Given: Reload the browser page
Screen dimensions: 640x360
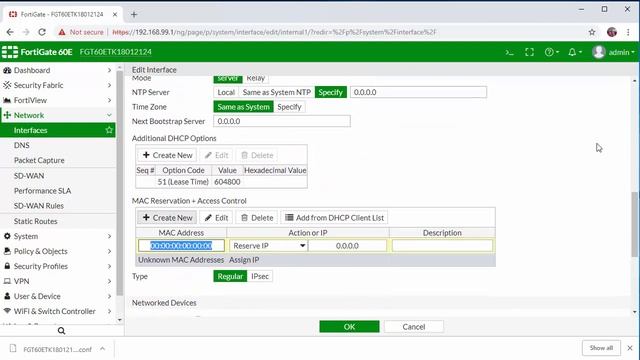Looking at the screenshot, I should (x=42, y=32).
